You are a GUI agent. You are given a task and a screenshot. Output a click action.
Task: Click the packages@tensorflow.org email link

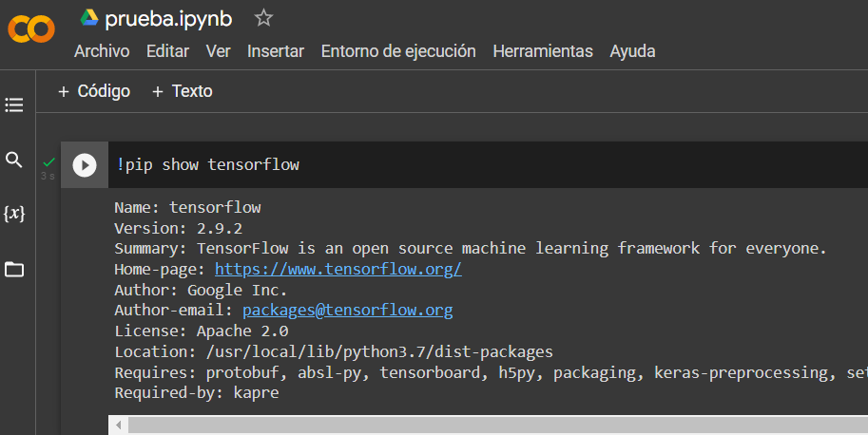[347, 311]
